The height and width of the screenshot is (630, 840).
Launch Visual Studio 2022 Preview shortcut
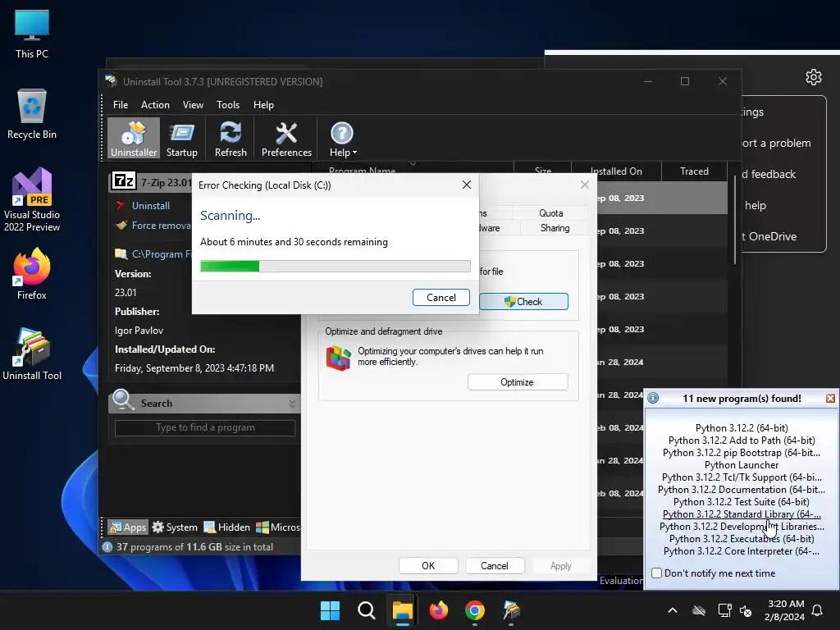32,199
